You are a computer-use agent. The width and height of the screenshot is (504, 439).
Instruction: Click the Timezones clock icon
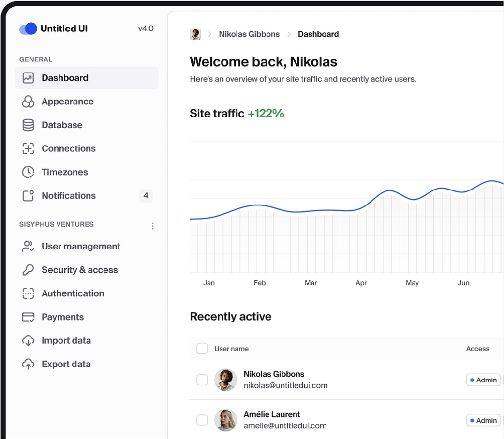point(28,172)
